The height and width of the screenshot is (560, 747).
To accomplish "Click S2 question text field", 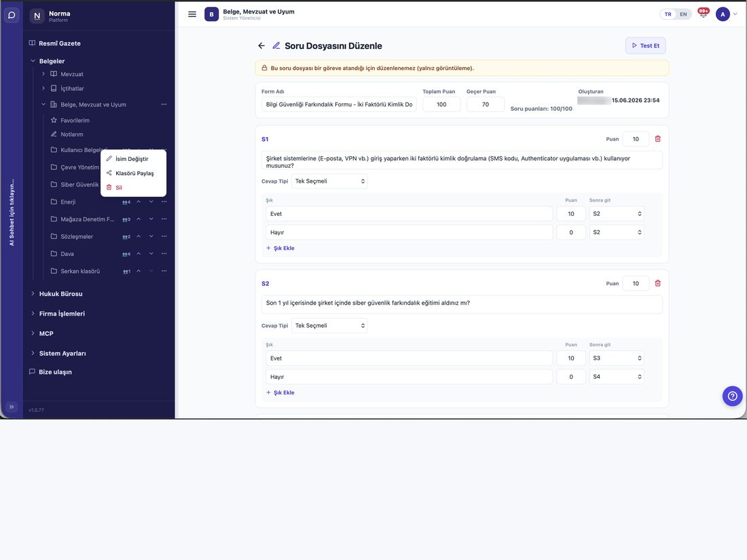I will (462, 304).
